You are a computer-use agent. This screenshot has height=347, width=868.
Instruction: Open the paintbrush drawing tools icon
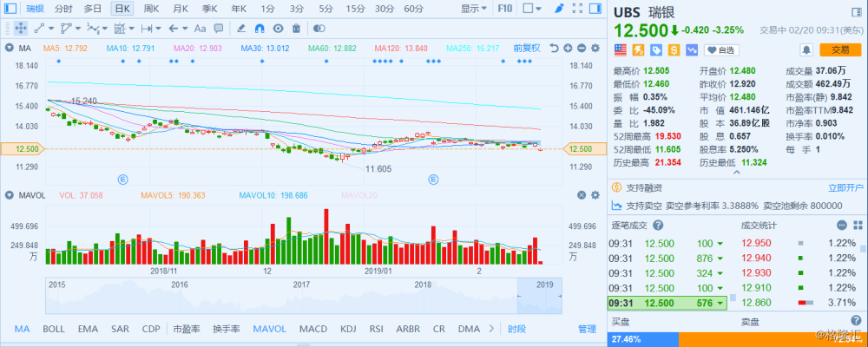(x=559, y=9)
